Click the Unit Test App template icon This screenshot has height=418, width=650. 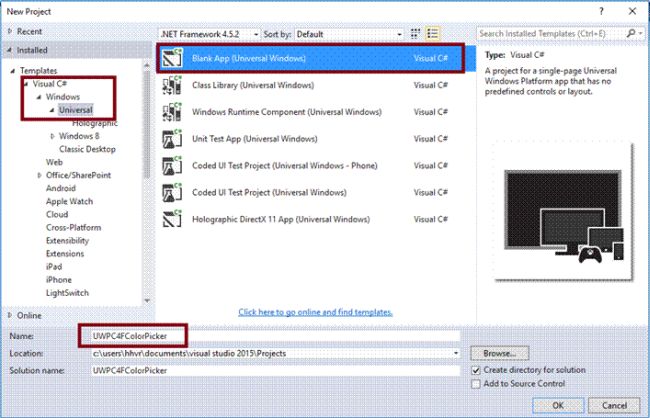172,139
